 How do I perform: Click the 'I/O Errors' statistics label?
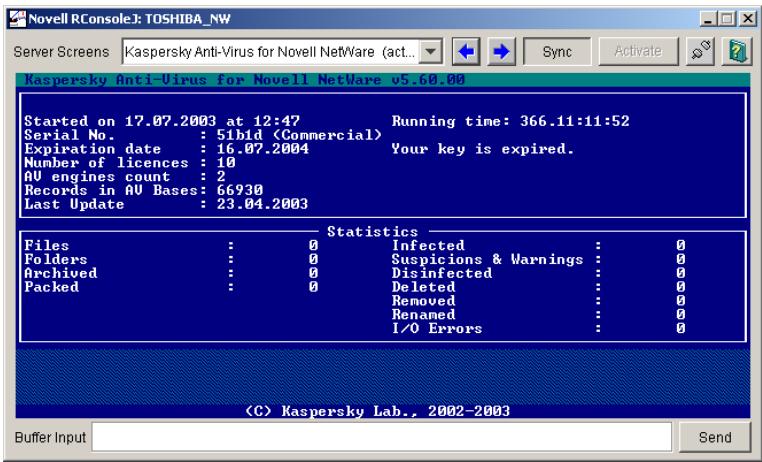(437, 328)
